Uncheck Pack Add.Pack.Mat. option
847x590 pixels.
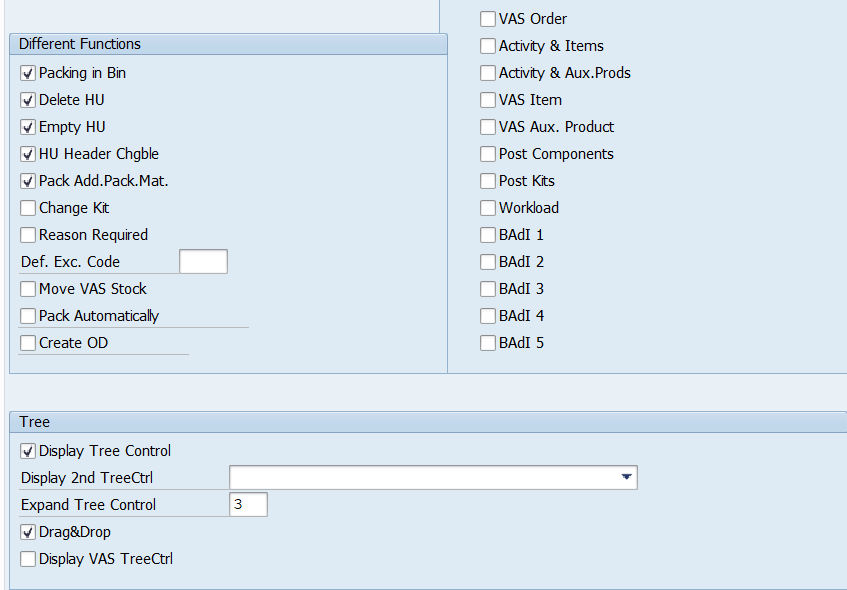click(28, 181)
